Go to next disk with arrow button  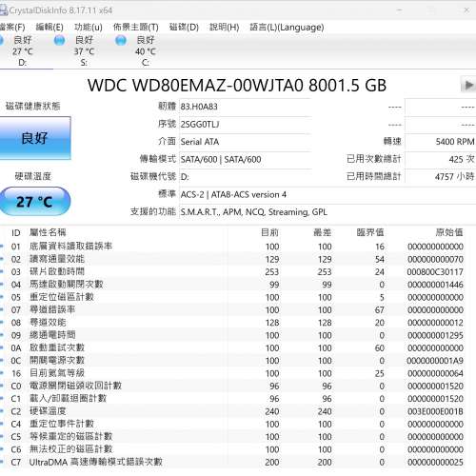468,85
